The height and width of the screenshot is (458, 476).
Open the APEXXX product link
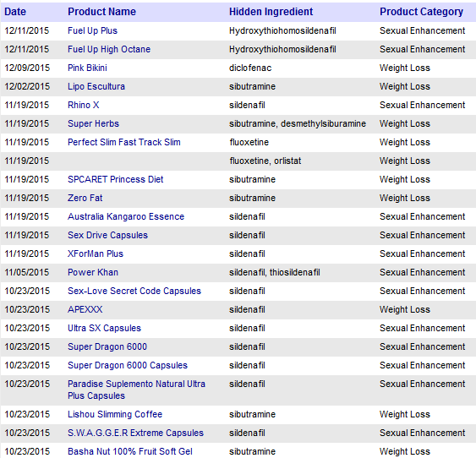(x=85, y=309)
